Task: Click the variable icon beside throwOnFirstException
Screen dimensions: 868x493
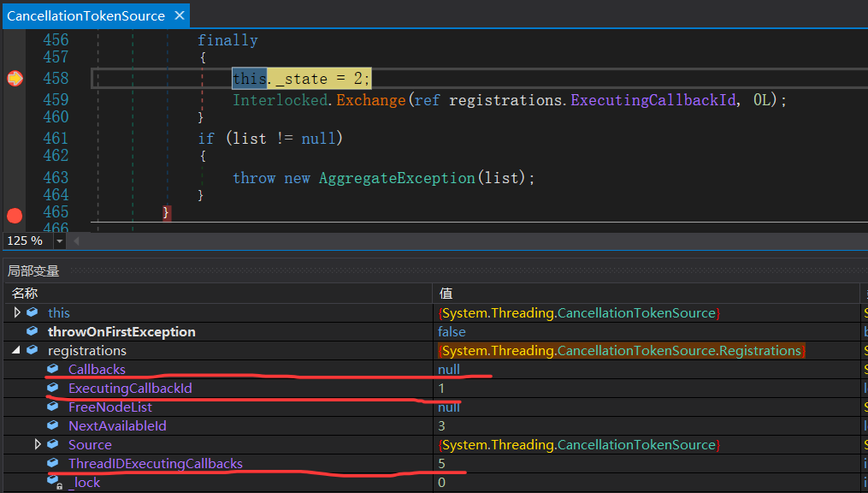Action: pos(32,331)
